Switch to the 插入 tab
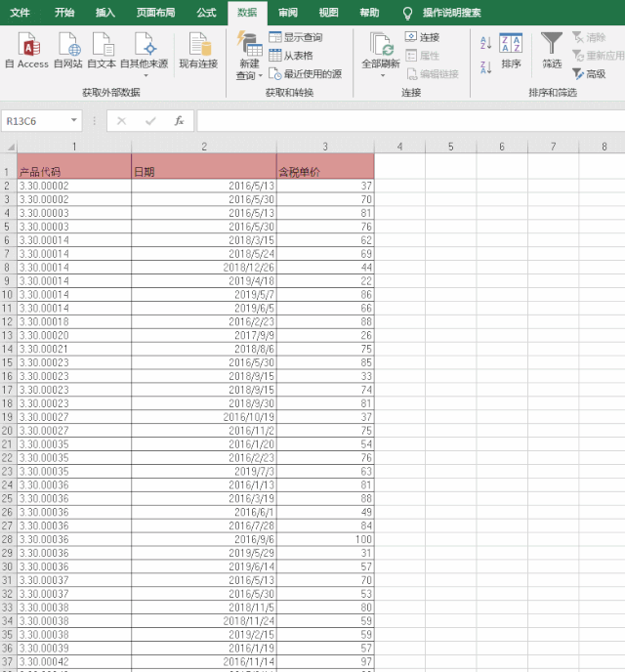 pos(104,13)
